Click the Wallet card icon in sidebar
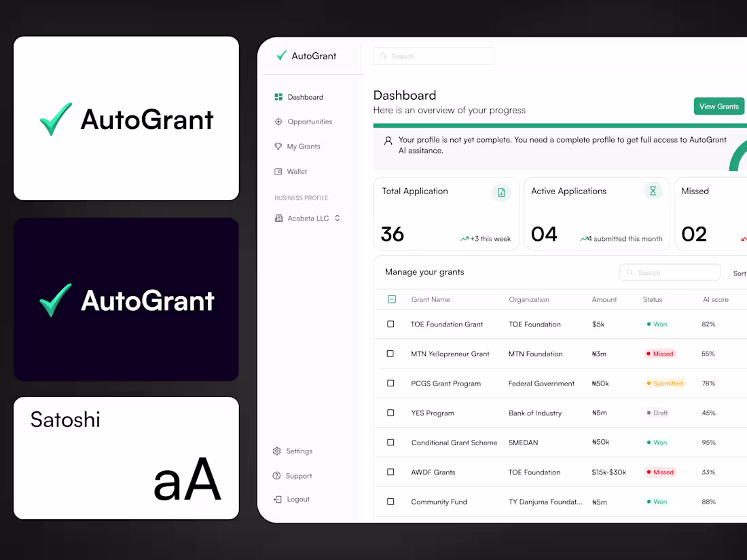 (x=278, y=171)
